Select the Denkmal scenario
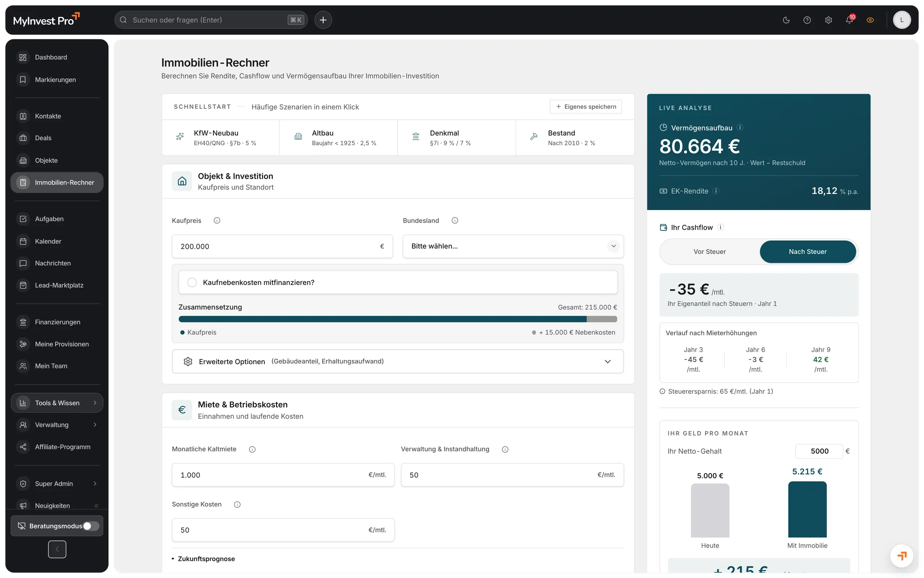Screen dimensions: 924x578 click(x=457, y=138)
